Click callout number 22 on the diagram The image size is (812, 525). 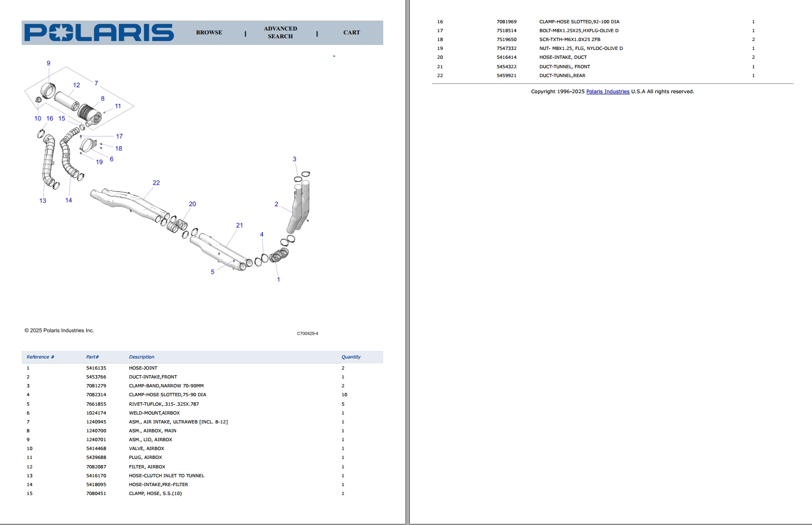[x=156, y=182]
